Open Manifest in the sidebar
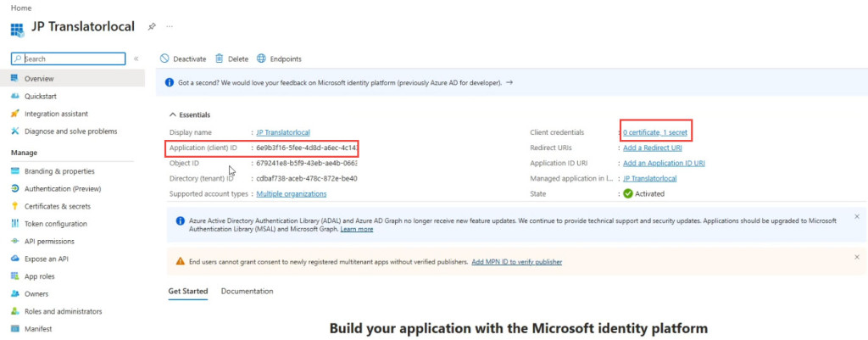This screenshot has width=868, height=340. pos(38,329)
